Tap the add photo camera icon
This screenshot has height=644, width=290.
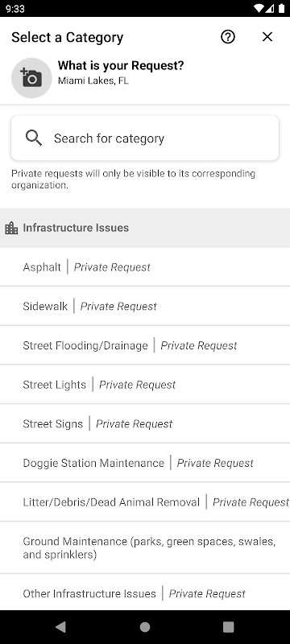tap(31, 77)
